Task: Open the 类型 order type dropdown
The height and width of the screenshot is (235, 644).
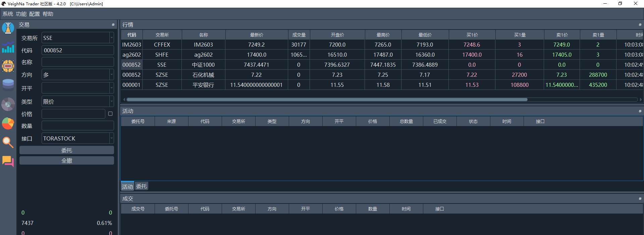Action: pyautogui.click(x=77, y=102)
